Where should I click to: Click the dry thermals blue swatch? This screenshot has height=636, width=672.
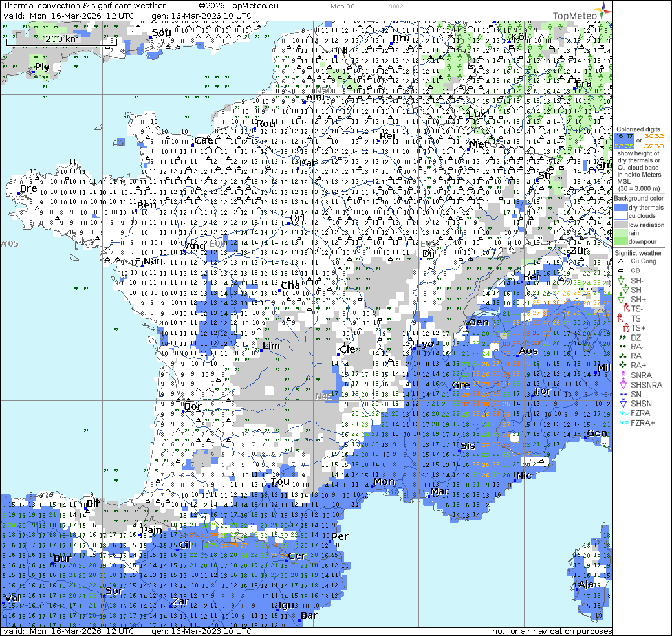(621, 207)
